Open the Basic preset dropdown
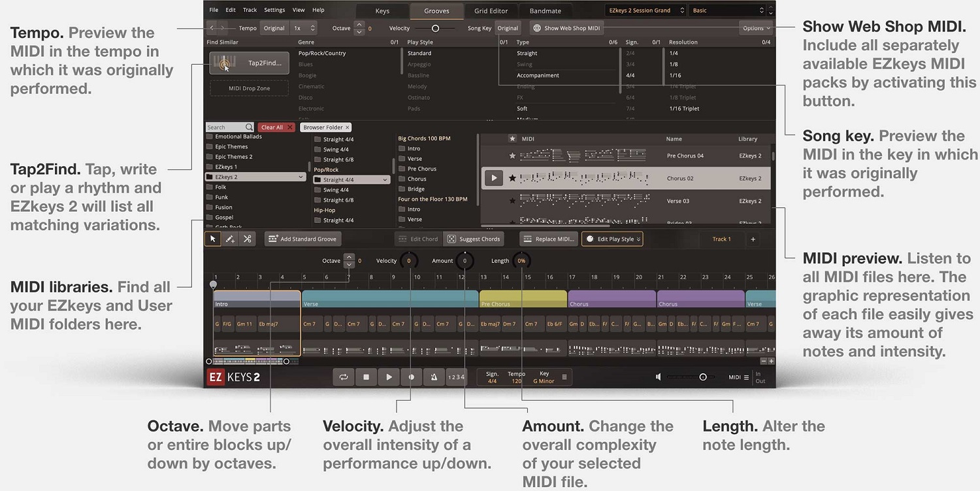980x491 pixels. (x=728, y=10)
